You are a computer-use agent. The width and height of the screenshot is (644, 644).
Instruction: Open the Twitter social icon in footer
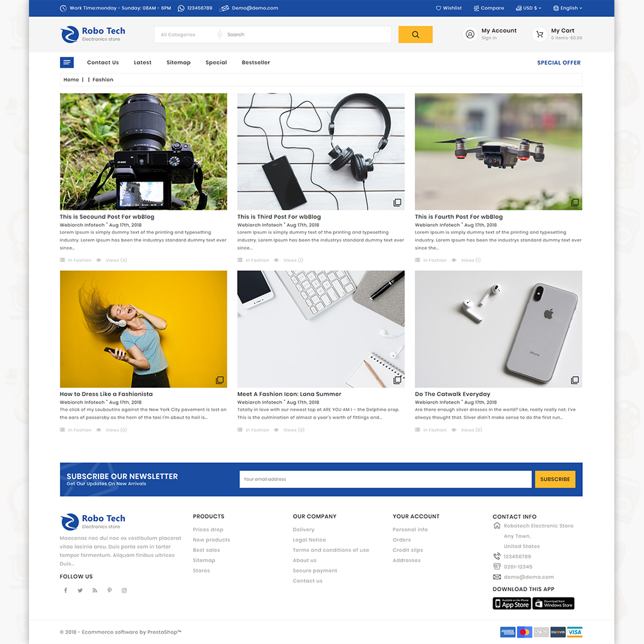point(80,591)
